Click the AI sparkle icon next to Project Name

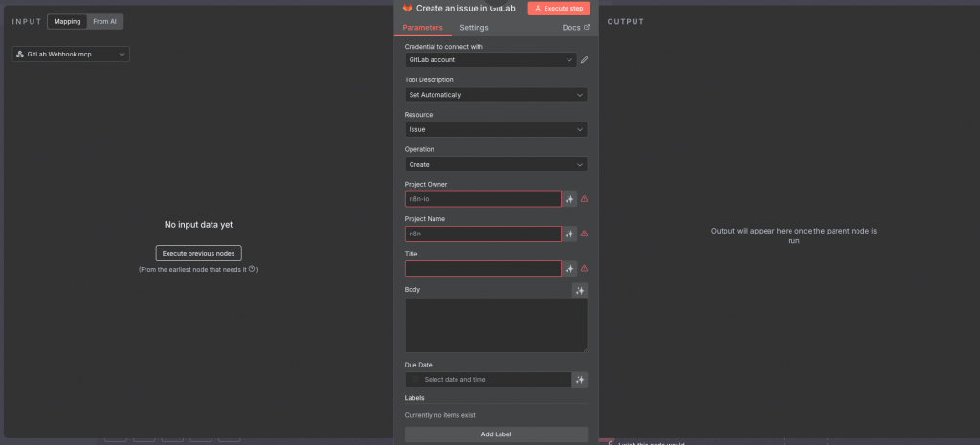[569, 234]
